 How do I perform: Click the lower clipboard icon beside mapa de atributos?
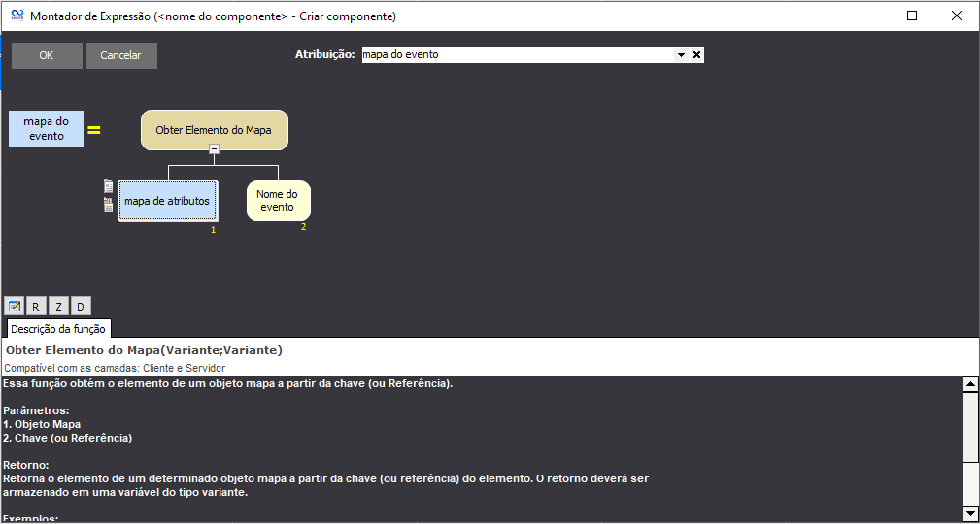(108, 204)
